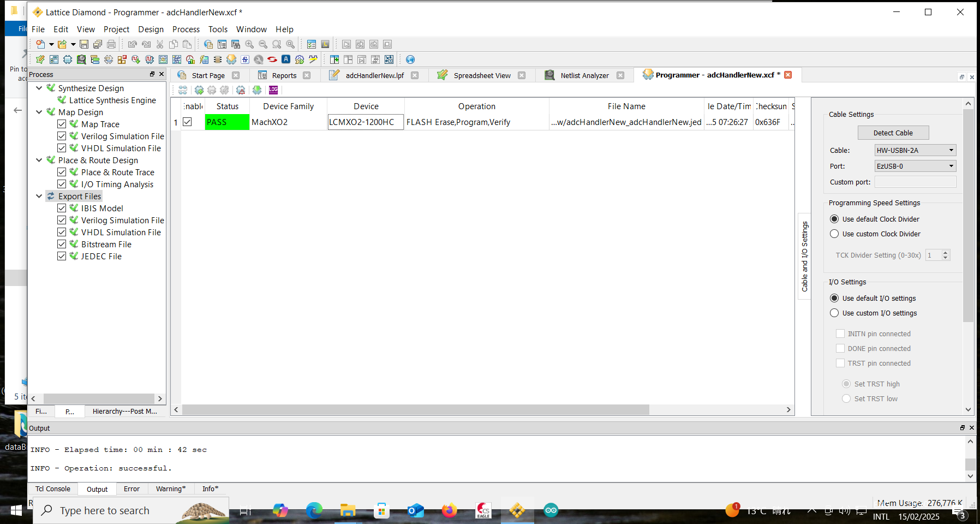The width and height of the screenshot is (980, 524).
Task: Select Use custom Clock Divider radio
Action: (x=834, y=234)
